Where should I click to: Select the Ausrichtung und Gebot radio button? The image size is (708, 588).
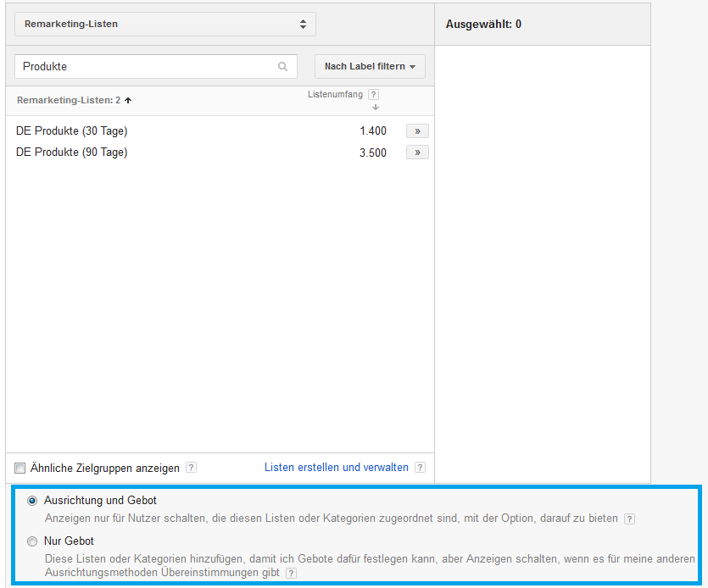(32, 501)
